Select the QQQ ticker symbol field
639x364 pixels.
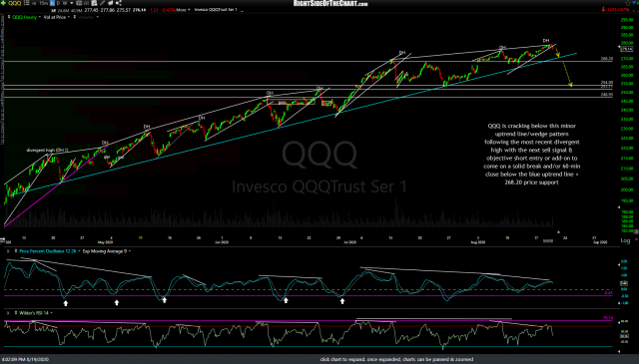[x=15, y=3]
